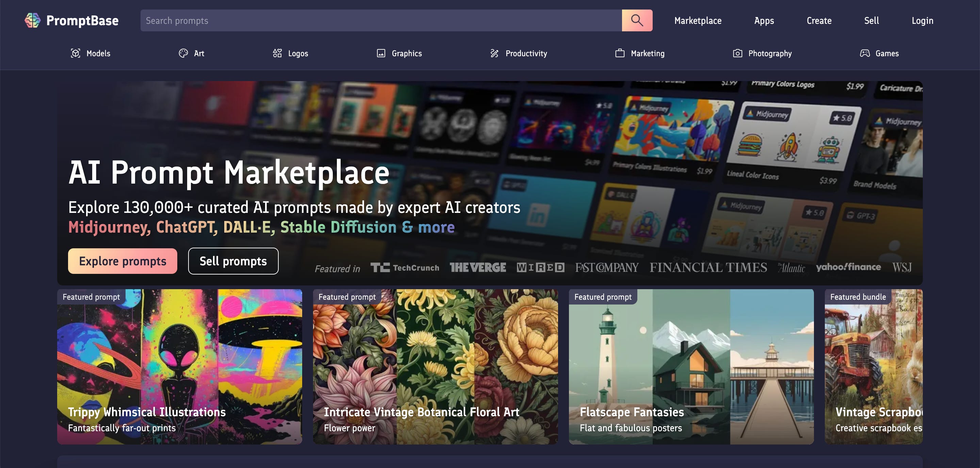
Task: Click the magnifying glass search button
Action: [637, 20]
